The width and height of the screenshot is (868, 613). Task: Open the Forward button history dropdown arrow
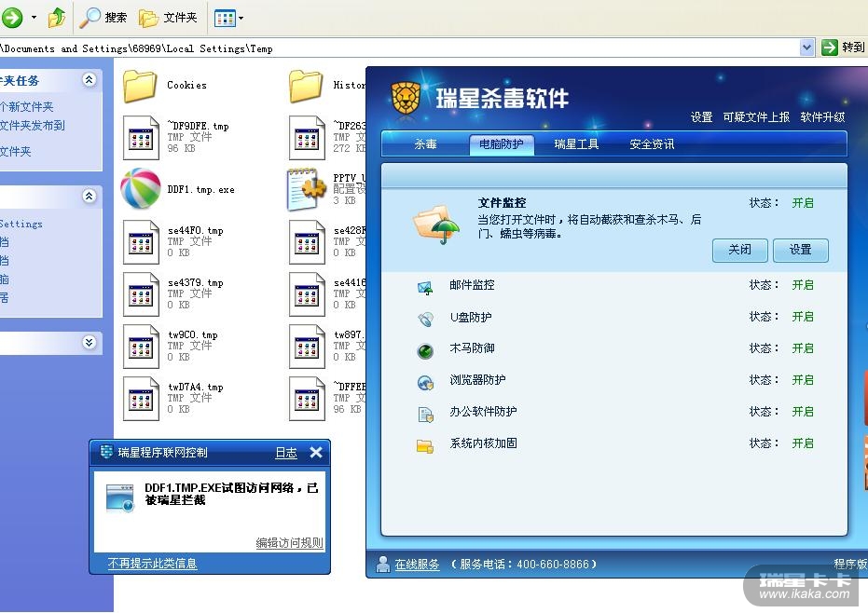[34, 18]
